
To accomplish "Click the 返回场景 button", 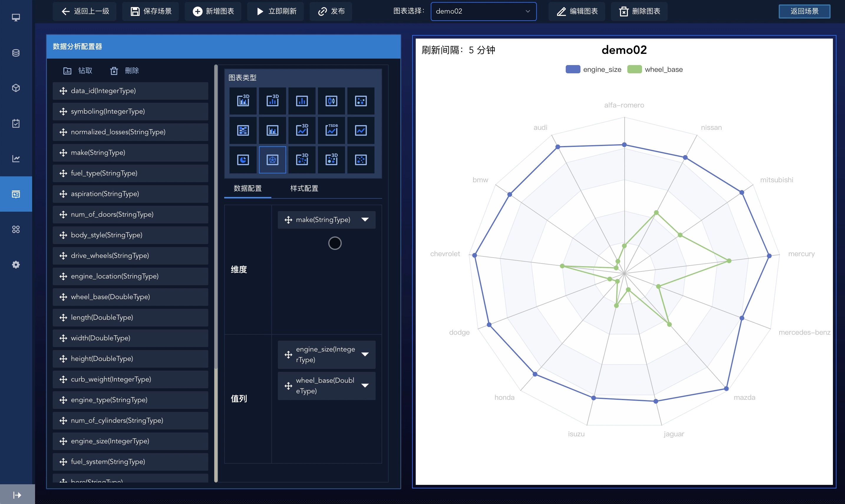I will [x=804, y=11].
